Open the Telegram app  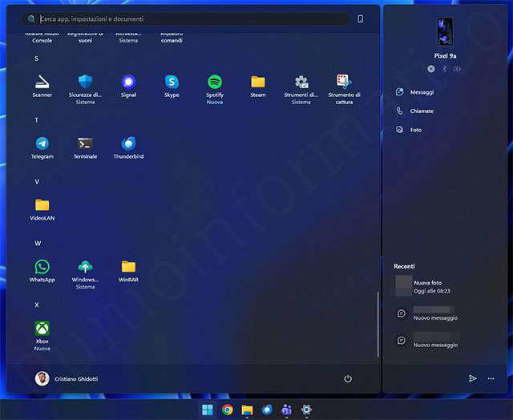click(x=42, y=148)
